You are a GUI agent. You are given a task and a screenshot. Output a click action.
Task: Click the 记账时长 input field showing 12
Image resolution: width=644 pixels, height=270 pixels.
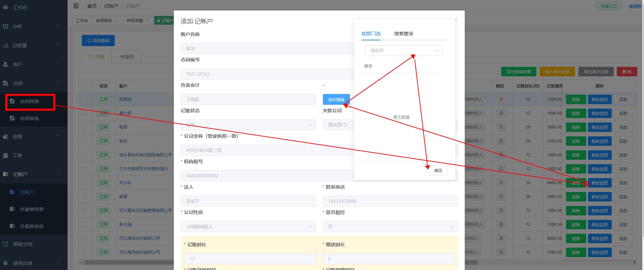250,259
